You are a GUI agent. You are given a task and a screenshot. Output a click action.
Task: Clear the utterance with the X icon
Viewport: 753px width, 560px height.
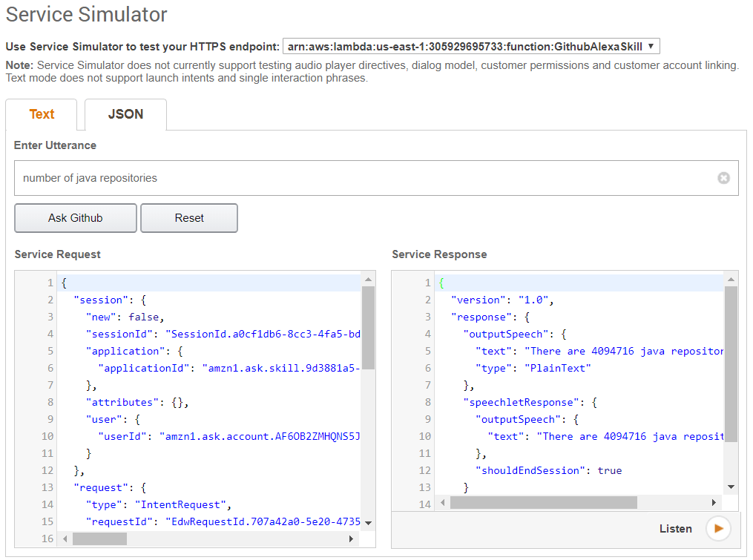pos(723,178)
